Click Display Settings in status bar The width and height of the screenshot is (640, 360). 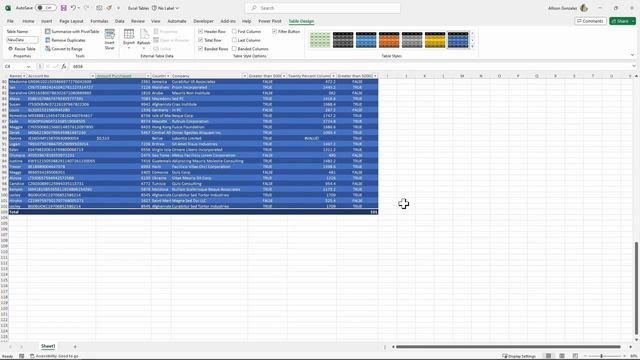point(519,356)
